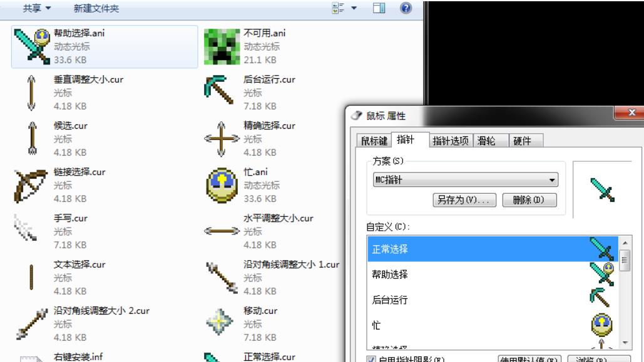Image resolution: width=644 pixels, height=362 pixels.
Task: Click the 浏览 button
Action: [x=599, y=359]
